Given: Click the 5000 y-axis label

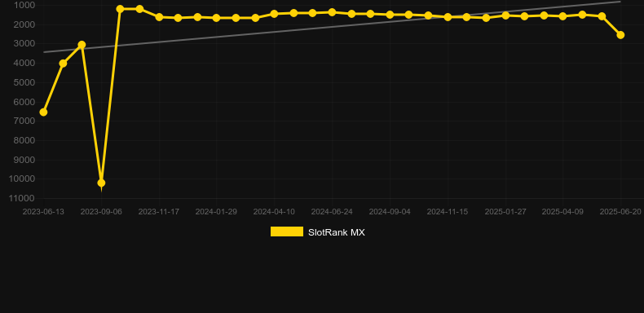Looking at the screenshot, I should click(x=24, y=82).
